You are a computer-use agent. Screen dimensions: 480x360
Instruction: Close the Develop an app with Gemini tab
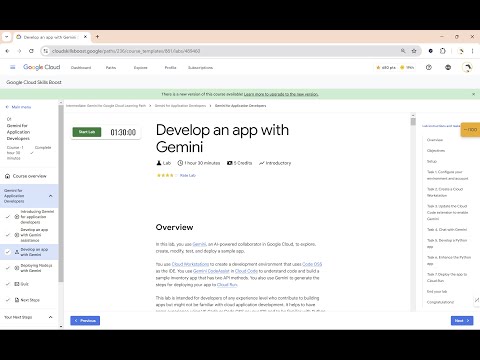(x=85, y=37)
